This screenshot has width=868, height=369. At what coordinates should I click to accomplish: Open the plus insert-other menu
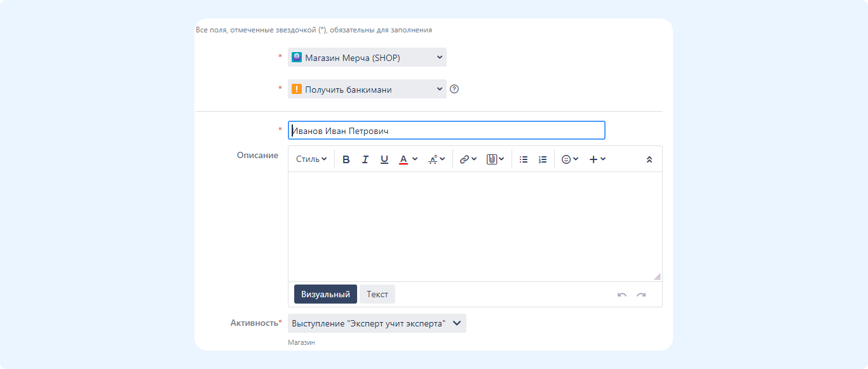[x=597, y=159]
